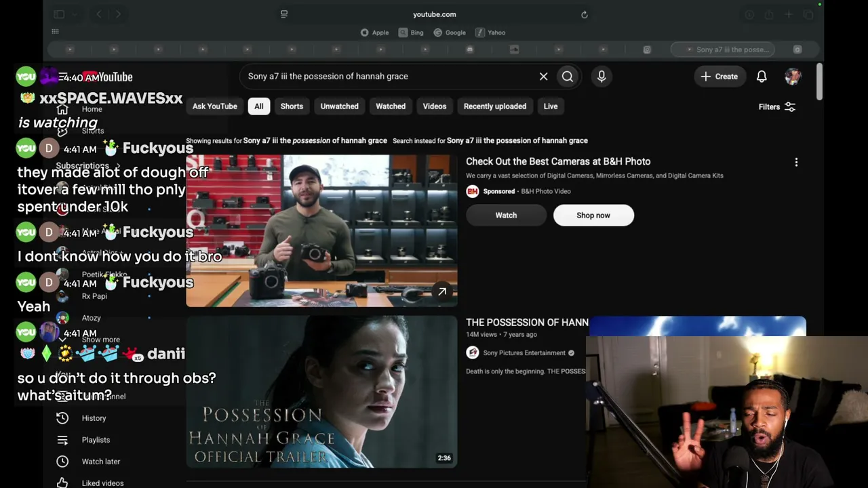Toggle the Safari sidebar button
The width and height of the screenshot is (868, 488).
tap(59, 14)
